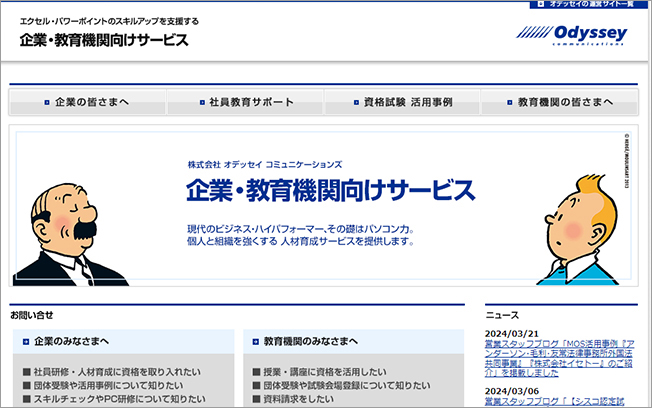
Task: Click the site title 企業・教育機関向けサービス in header
Action: click(104, 40)
